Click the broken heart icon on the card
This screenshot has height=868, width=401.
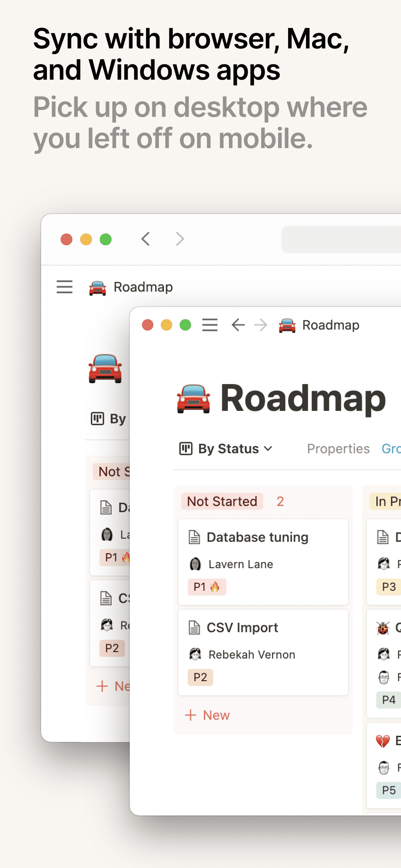383,741
